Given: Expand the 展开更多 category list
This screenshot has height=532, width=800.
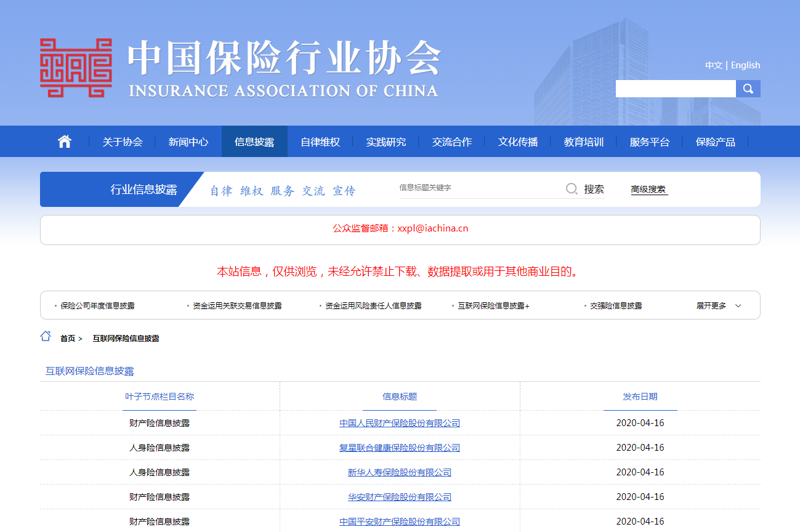Looking at the screenshot, I should pos(719,306).
